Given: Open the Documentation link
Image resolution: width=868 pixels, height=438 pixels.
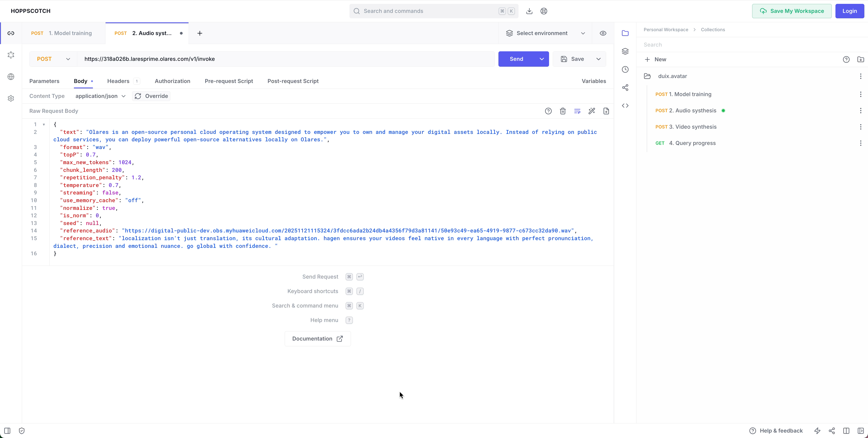Looking at the screenshot, I should tap(317, 339).
